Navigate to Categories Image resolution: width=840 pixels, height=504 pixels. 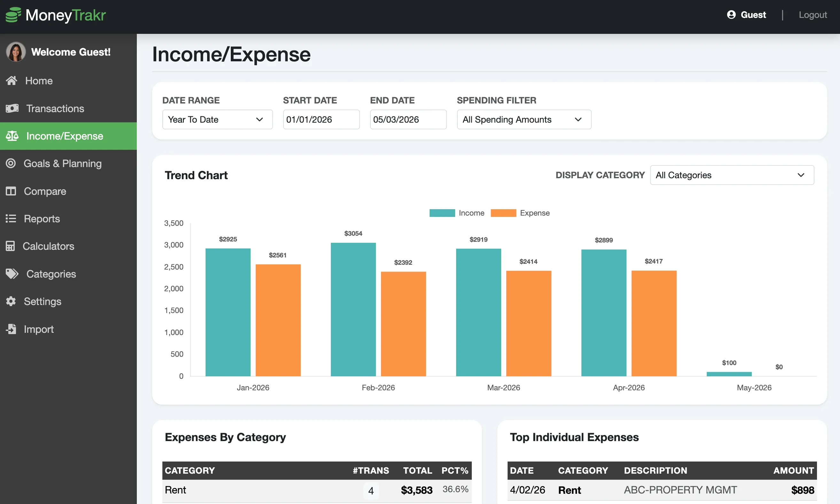[x=68, y=274]
